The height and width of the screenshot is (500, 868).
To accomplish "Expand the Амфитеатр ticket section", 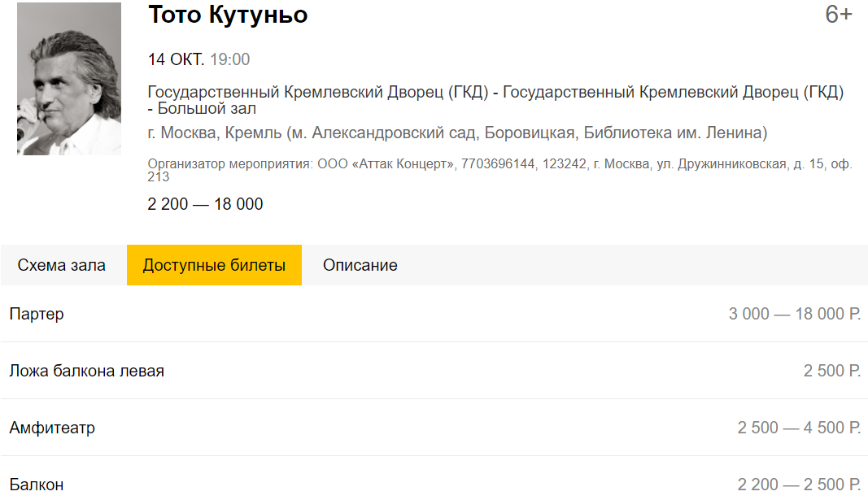I will (x=52, y=428).
